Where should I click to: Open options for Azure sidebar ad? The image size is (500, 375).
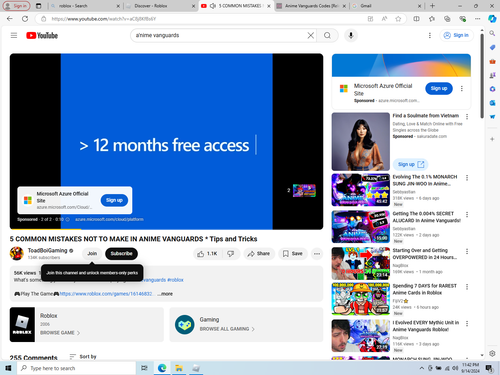tap(462, 88)
